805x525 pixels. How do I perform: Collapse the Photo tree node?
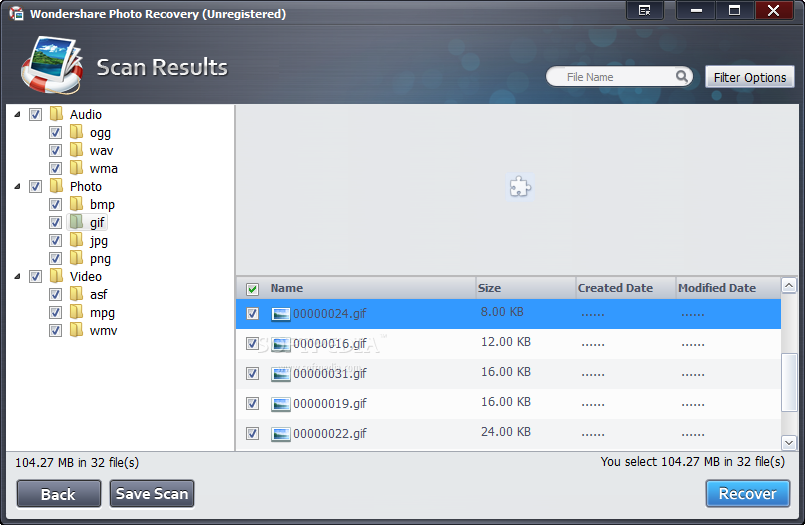[17, 186]
